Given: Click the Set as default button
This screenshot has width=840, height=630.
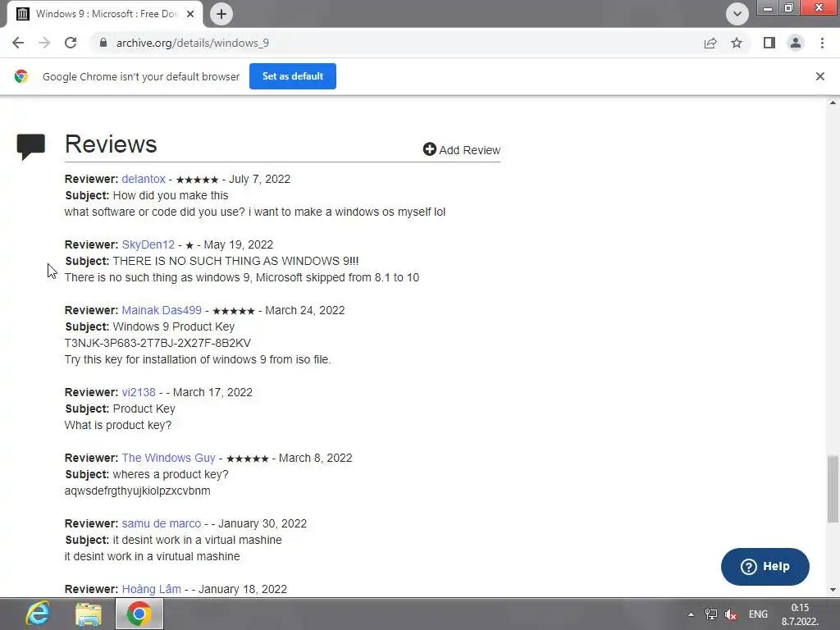Looking at the screenshot, I should click(x=293, y=76).
